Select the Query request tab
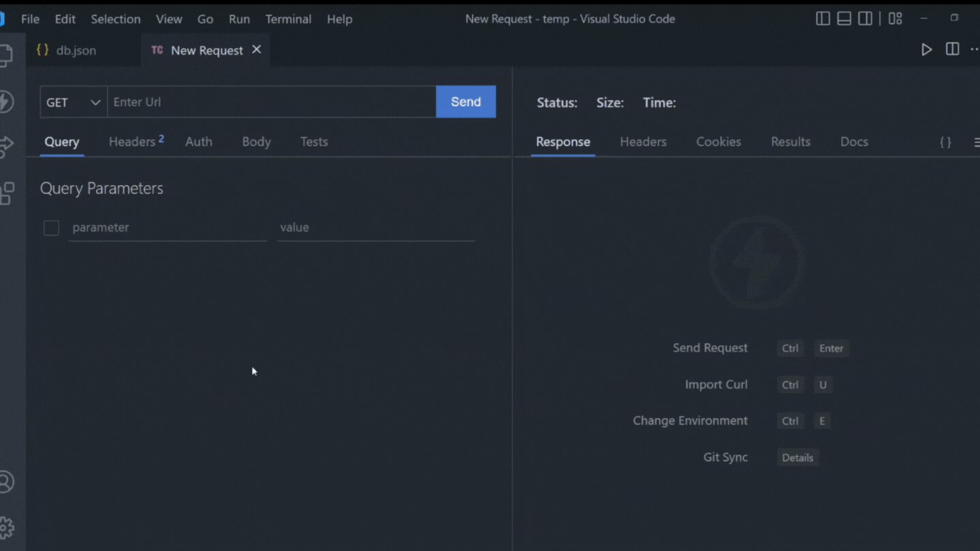The image size is (980, 551). click(x=62, y=142)
